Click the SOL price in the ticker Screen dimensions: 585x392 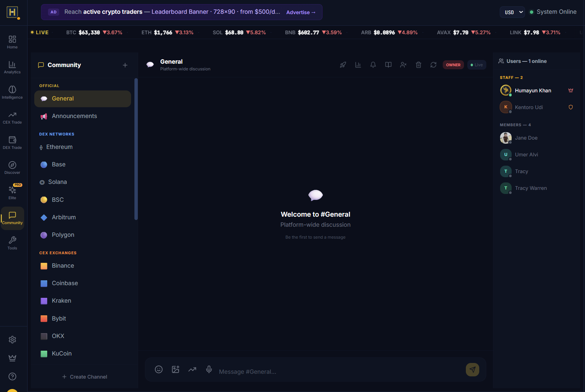coord(234,32)
